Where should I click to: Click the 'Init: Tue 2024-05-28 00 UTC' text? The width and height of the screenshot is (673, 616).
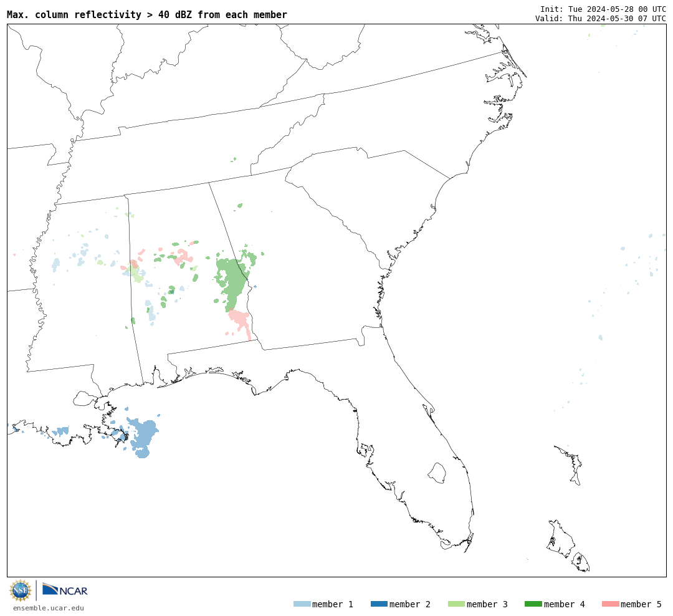[603, 9]
